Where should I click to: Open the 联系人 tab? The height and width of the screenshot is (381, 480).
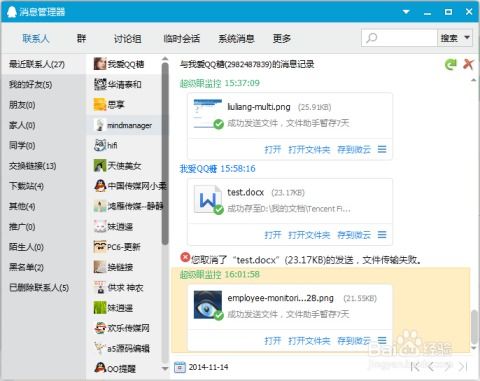click(36, 39)
